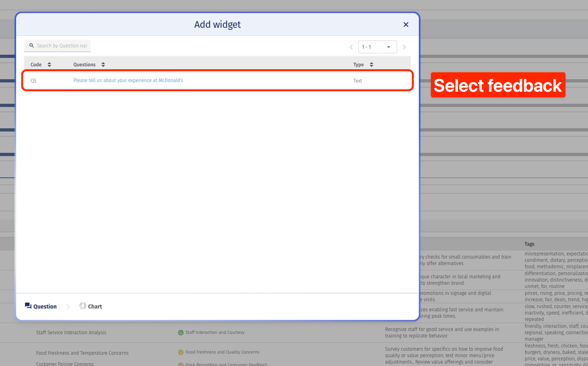588x366 pixels.
Task: Click the chevron between Question and Chart
Action: point(68,306)
